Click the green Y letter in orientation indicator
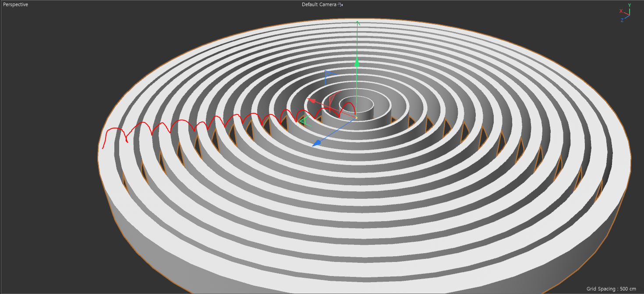Viewport: 644px width, 294px height. (630, 5)
